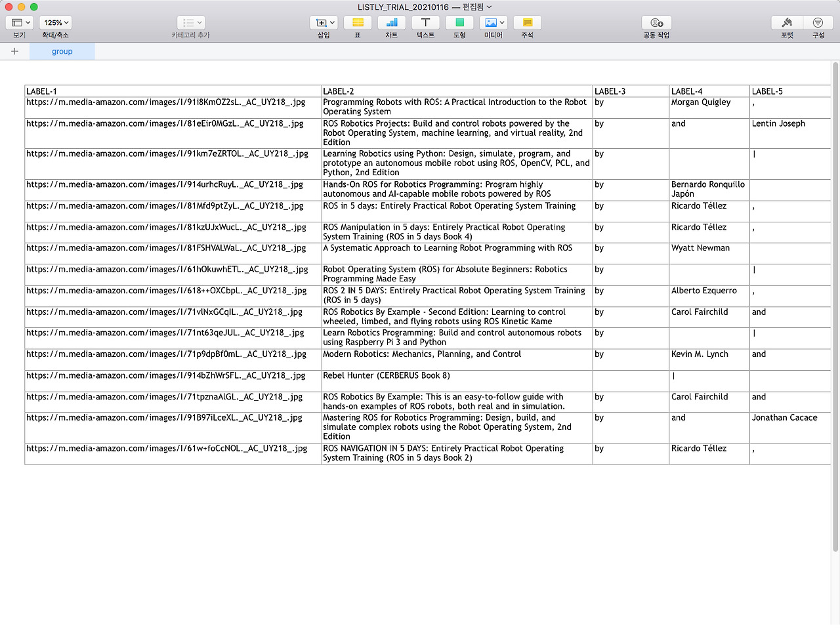Select "Learning Robotics using Python" title cell
The width and height of the screenshot is (840, 639).
click(457, 164)
